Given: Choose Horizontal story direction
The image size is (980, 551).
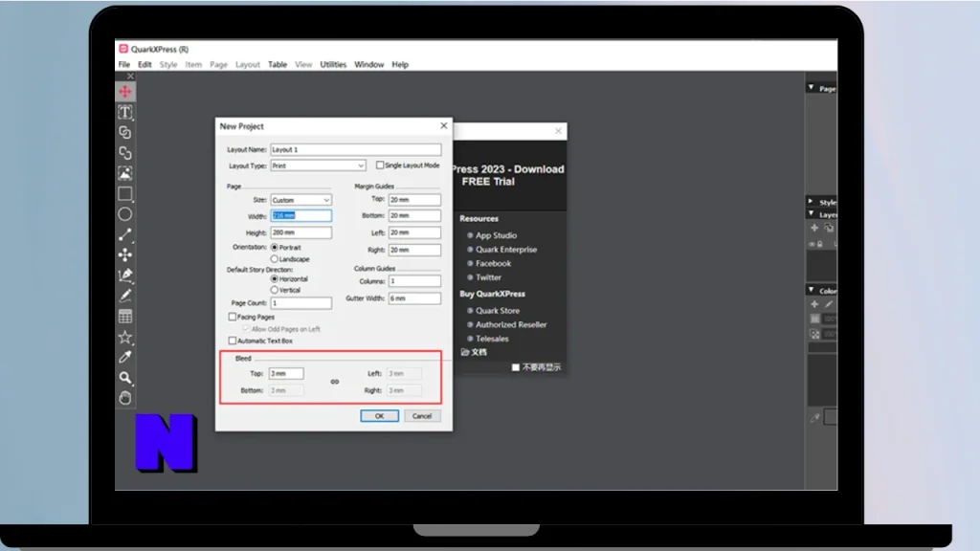Looking at the screenshot, I should pyautogui.click(x=275, y=278).
